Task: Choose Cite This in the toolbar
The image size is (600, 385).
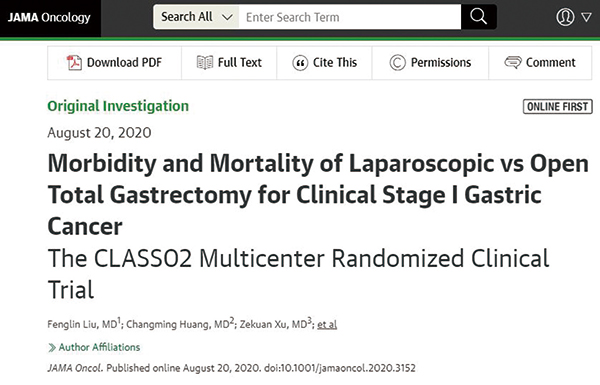Action: [324, 63]
